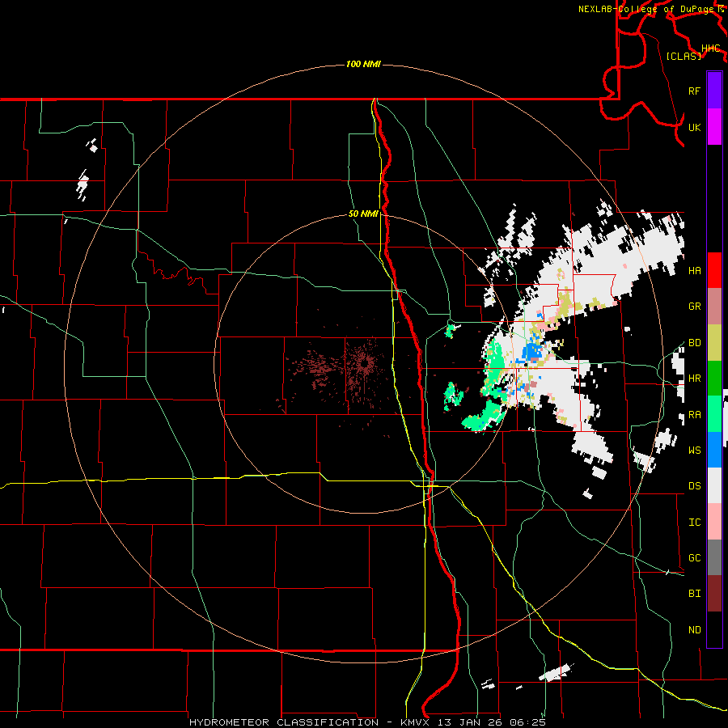Click the 'DS' legend label
The image size is (728, 728).
coord(694,486)
